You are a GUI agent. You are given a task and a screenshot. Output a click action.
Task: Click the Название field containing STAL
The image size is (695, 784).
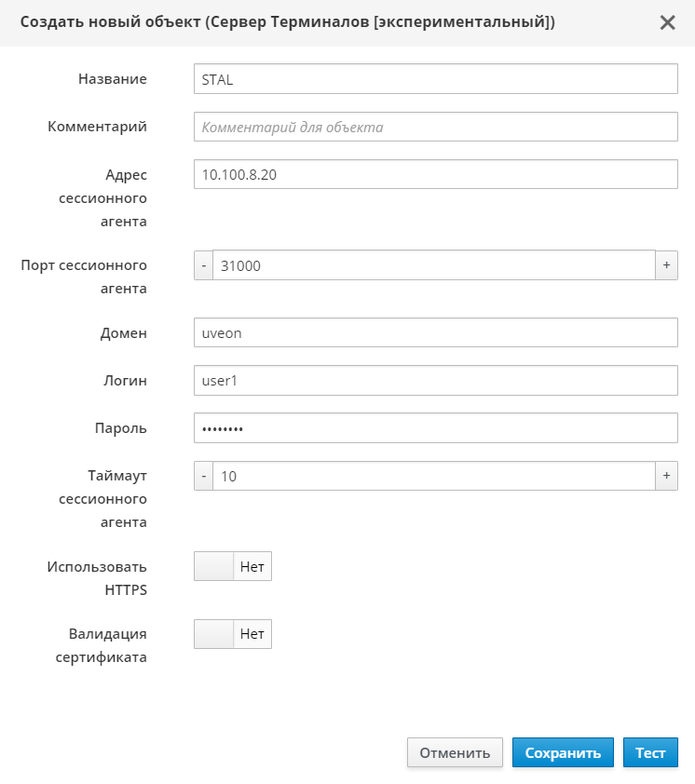(x=435, y=79)
